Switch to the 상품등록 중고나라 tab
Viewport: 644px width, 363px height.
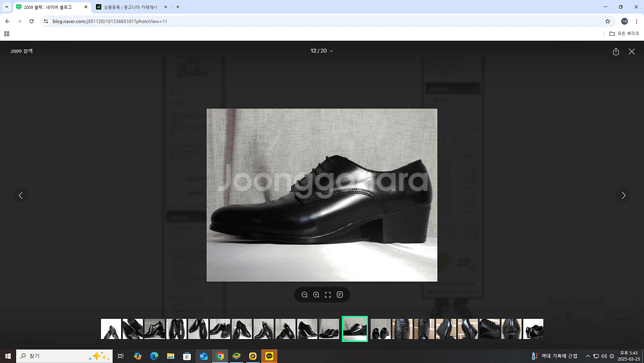click(x=131, y=7)
